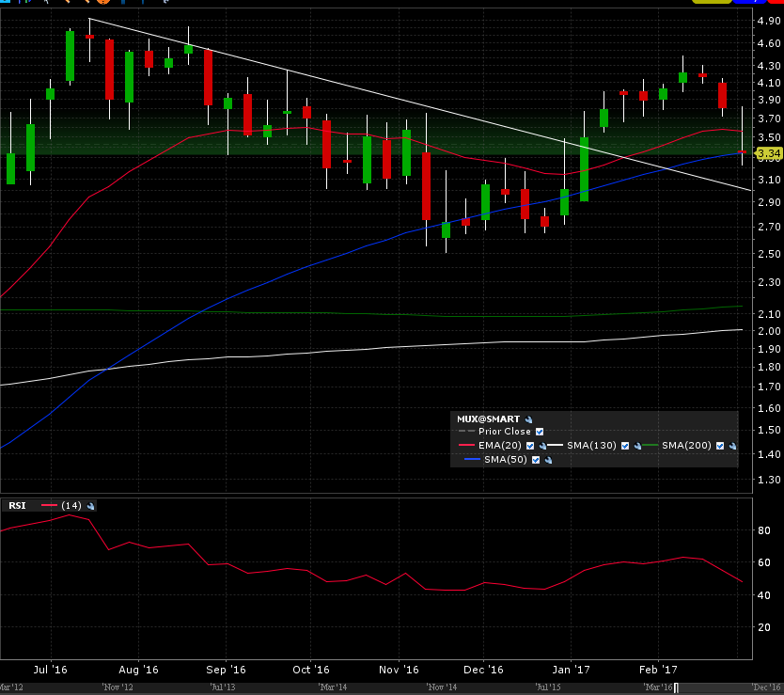Toggle the Prior Close checkbox
The width and height of the screenshot is (784, 695).
539,432
